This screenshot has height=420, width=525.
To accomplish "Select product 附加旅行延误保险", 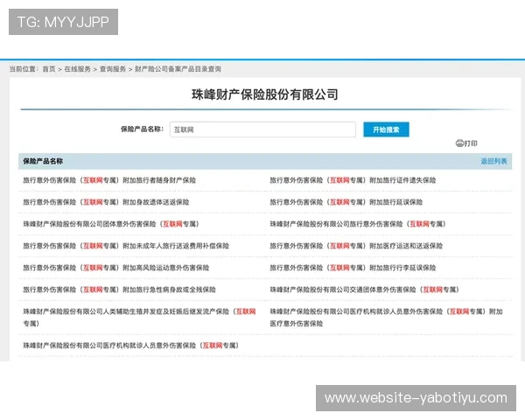I will [x=346, y=202].
